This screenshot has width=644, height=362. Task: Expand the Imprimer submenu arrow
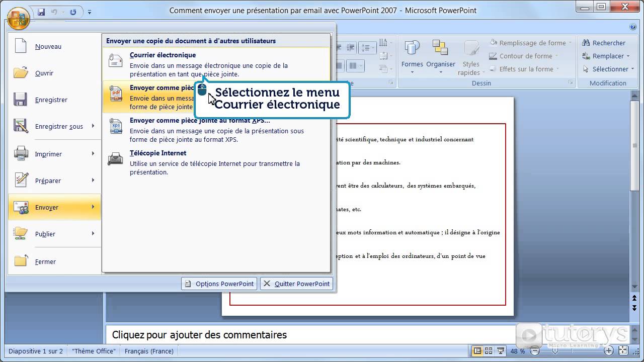pyautogui.click(x=93, y=154)
